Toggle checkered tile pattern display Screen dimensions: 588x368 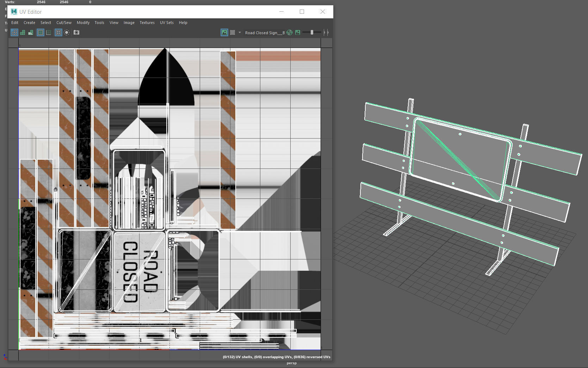coord(233,32)
